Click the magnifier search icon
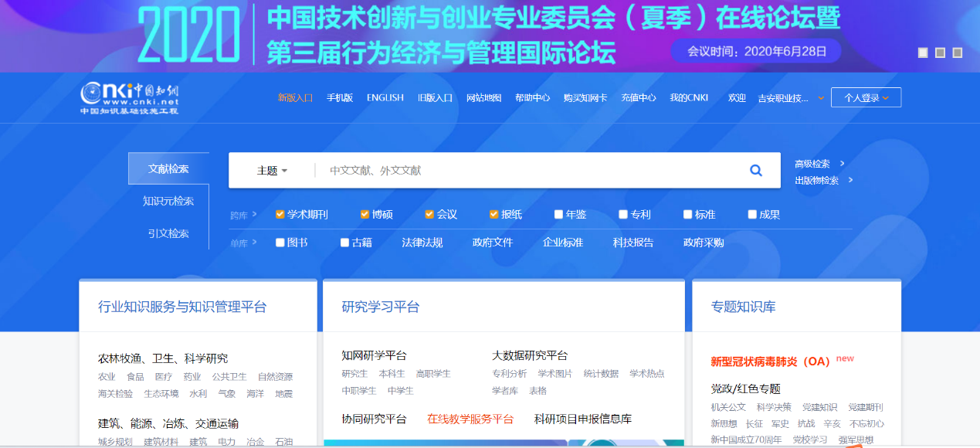This screenshot has height=448, width=980. (x=756, y=171)
